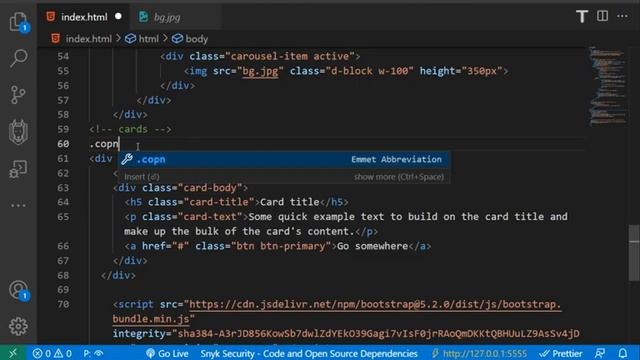
Task: Open the remote window indicator in status bar
Action: pos(13,353)
